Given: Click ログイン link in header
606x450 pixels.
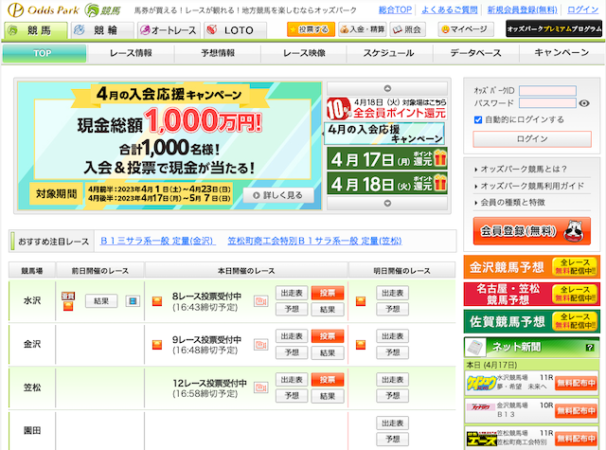Looking at the screenshot, I should [x=582, y=10].
